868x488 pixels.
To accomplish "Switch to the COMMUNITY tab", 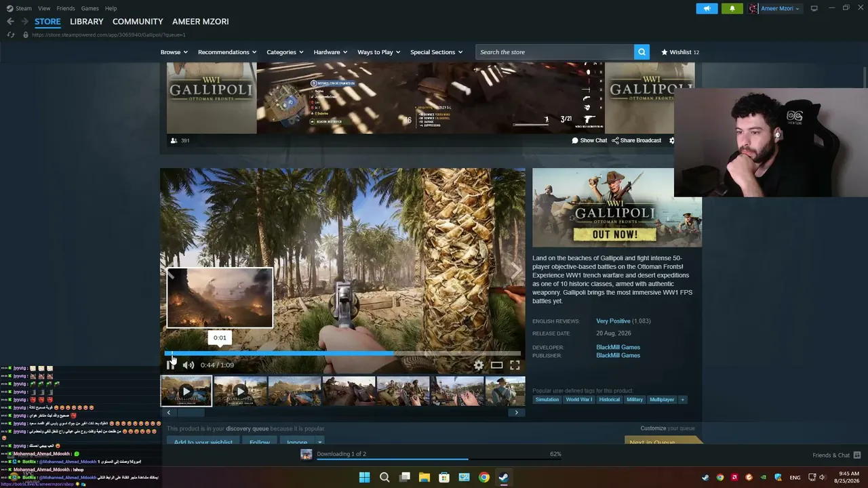I will pos(138,22).
